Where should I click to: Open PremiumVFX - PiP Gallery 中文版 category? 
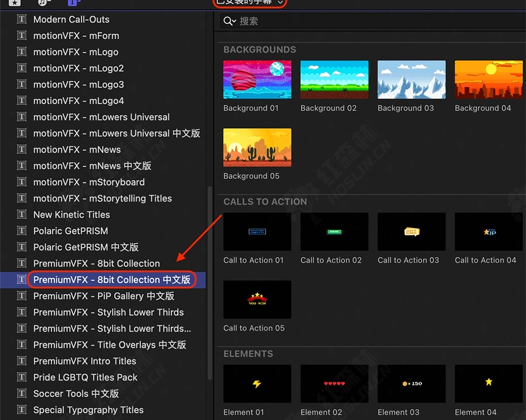point(103,296)
